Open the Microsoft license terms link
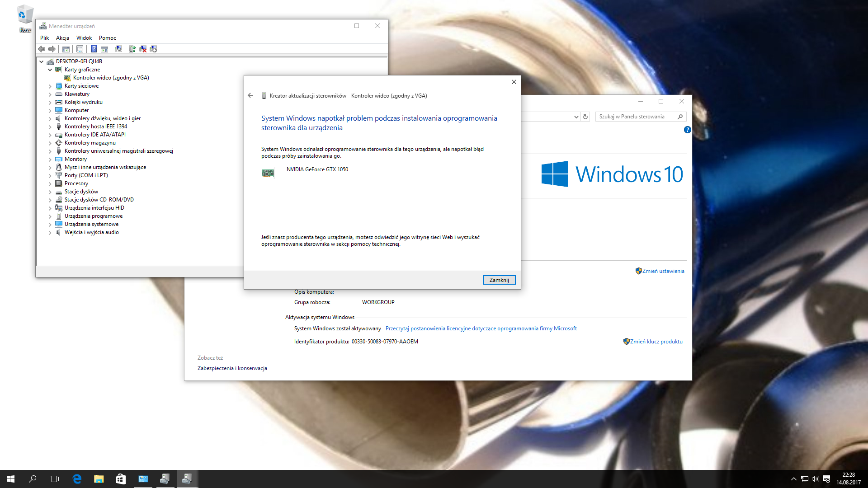 tap(481, 328)
